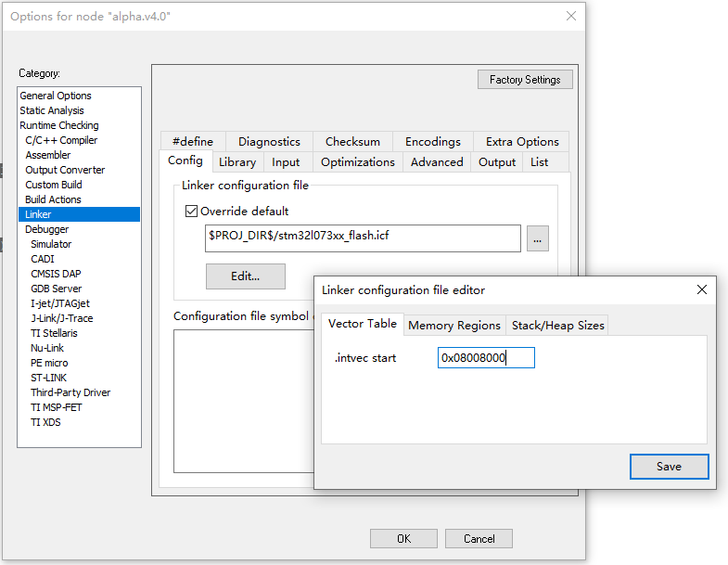Select Custom Build category
The width and height of the screenshot is (728, 565).
(x=54, y=185)
